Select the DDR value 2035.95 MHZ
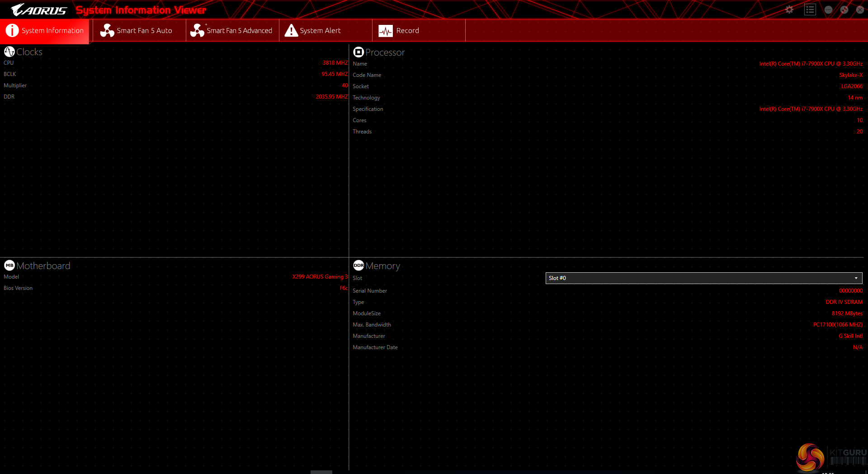The width and height of the screenshot is (868, 474). (332, 97)
